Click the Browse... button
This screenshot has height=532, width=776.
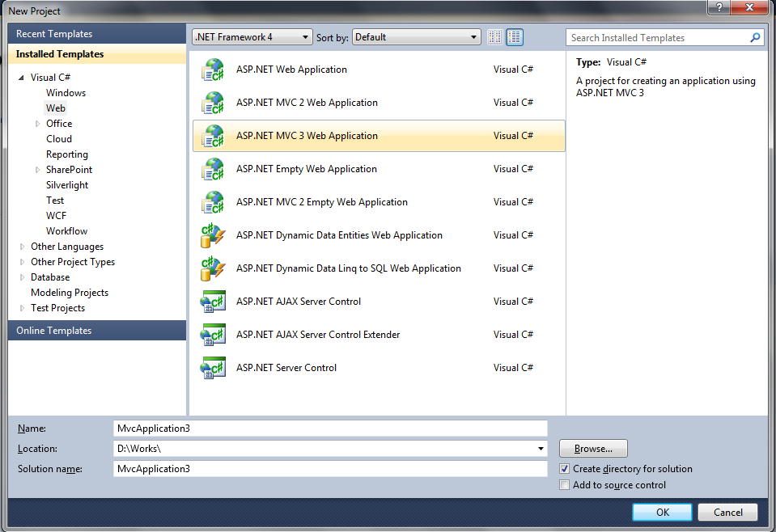pyautogui.click(x=593, y=449)
